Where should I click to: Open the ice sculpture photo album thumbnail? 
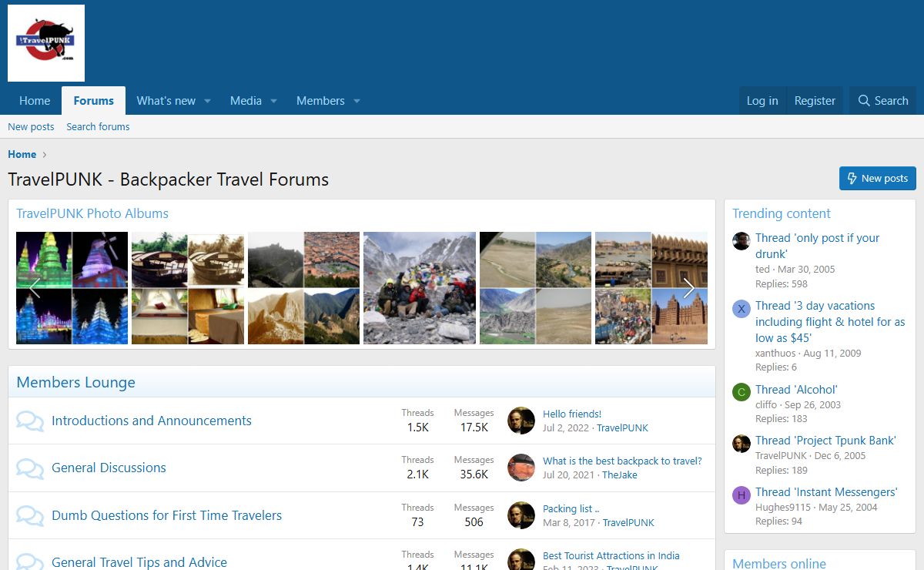click(72, 288)
